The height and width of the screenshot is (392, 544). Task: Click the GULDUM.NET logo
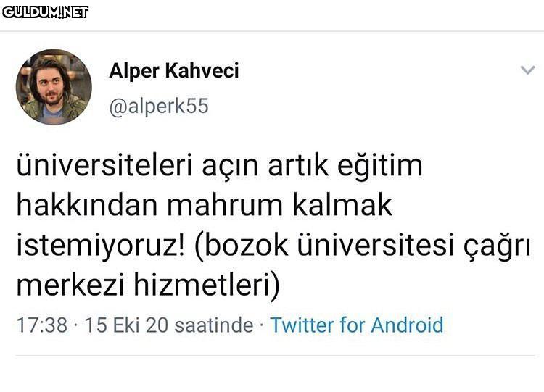(x=45, y=12)
